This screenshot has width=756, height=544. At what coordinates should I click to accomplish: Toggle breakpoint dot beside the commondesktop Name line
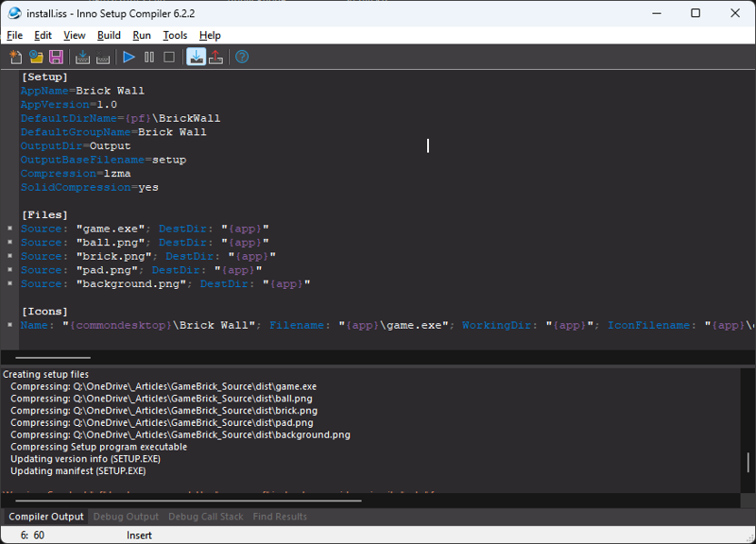(x=9, y=325)
